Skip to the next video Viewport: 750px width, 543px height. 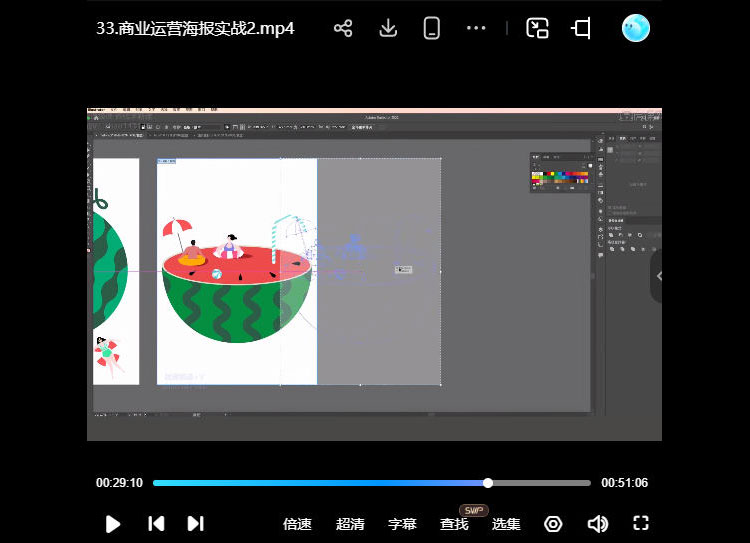pyautogui.click(x=196, y=523)
